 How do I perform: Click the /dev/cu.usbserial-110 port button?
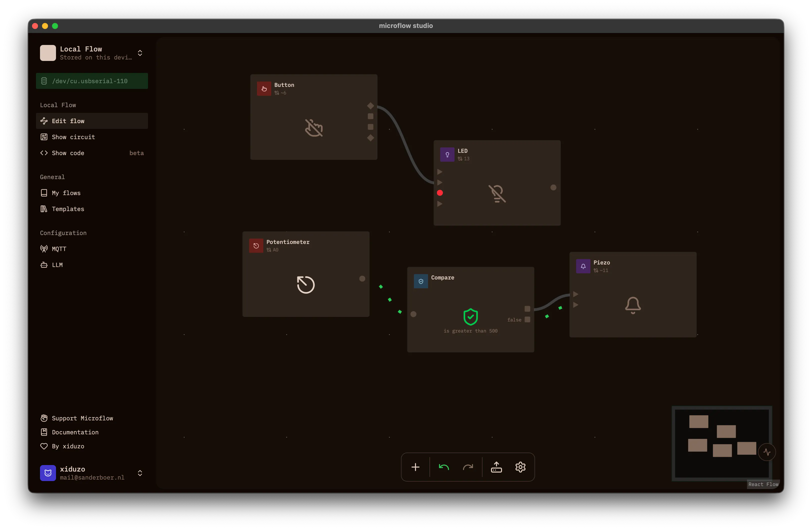click(x=92, y=81)
